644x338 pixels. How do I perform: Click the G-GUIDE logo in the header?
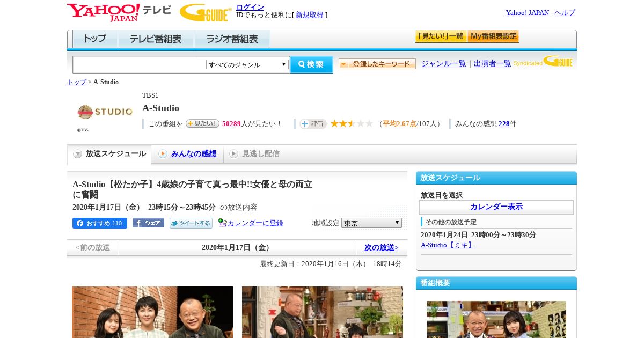pos(206,12)
